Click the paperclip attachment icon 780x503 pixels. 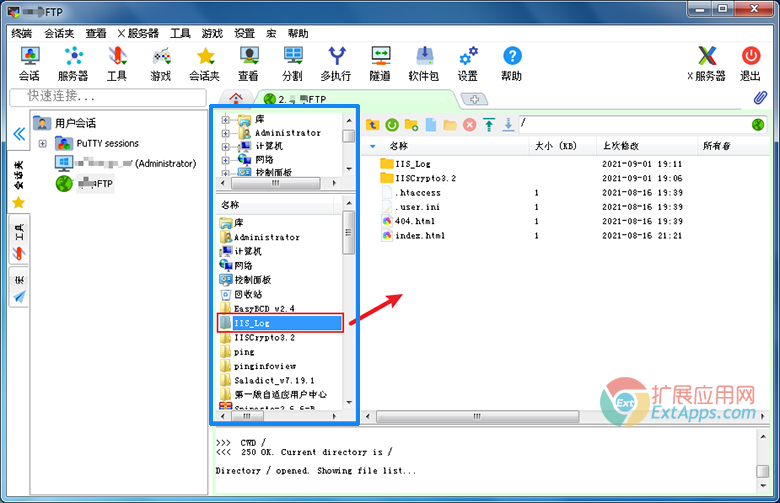[760, 98]
